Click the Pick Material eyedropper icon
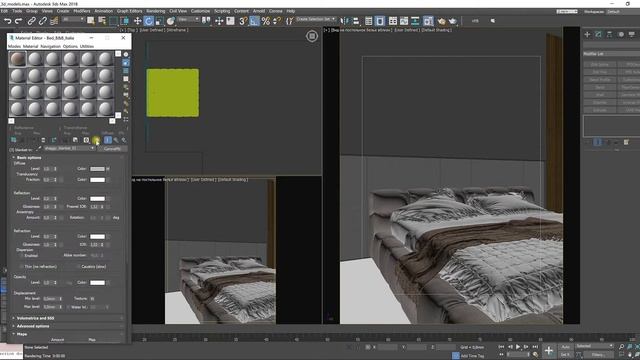 coord(39,149)
